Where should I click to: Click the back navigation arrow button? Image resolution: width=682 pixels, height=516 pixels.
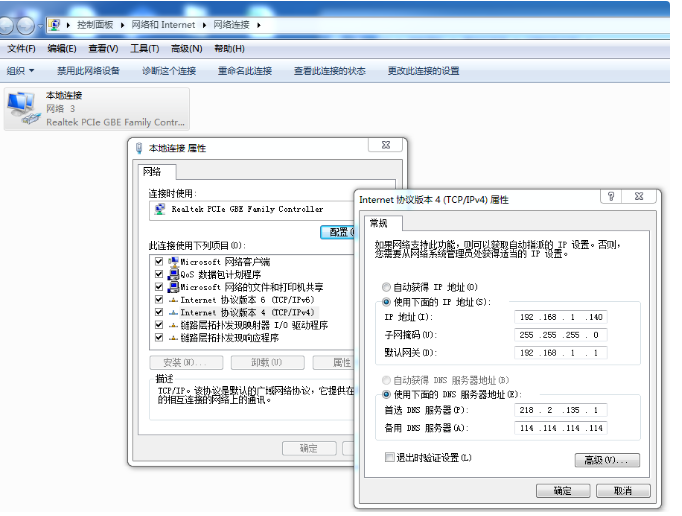point(12,24)
